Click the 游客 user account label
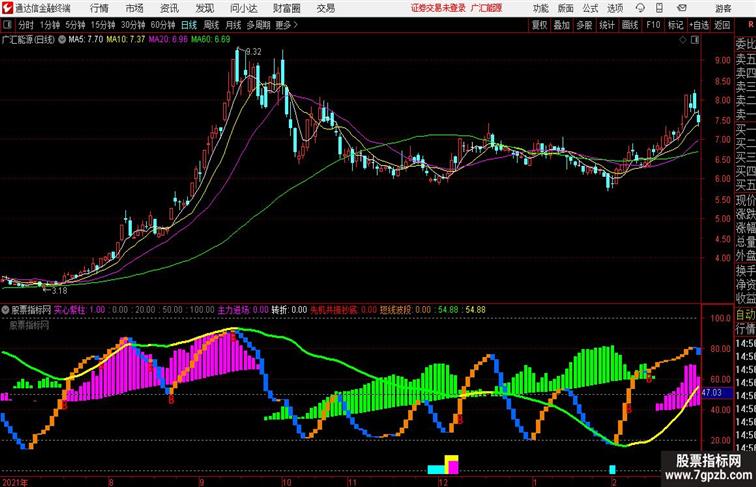Screen dimensions: 756x487 coord(723,8)
